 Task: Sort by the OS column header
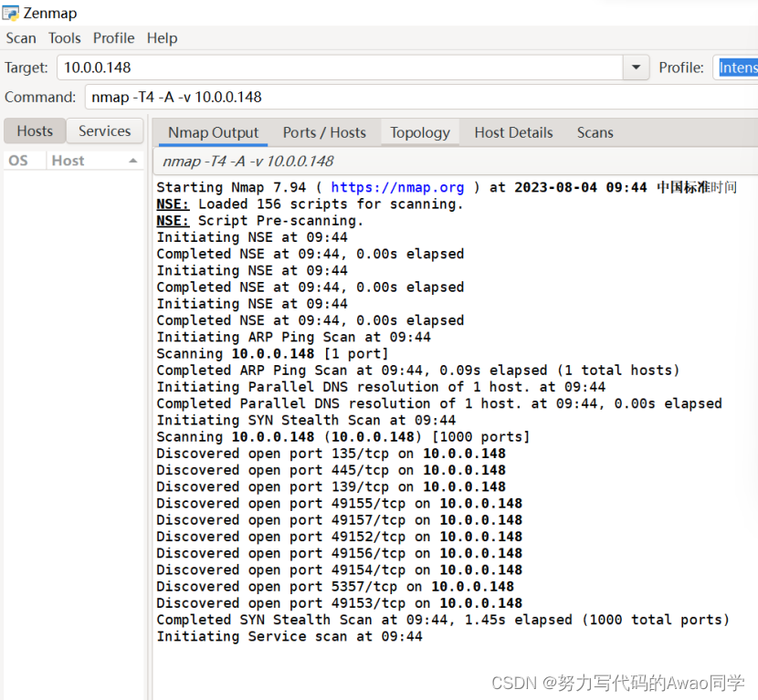point(25,161)
